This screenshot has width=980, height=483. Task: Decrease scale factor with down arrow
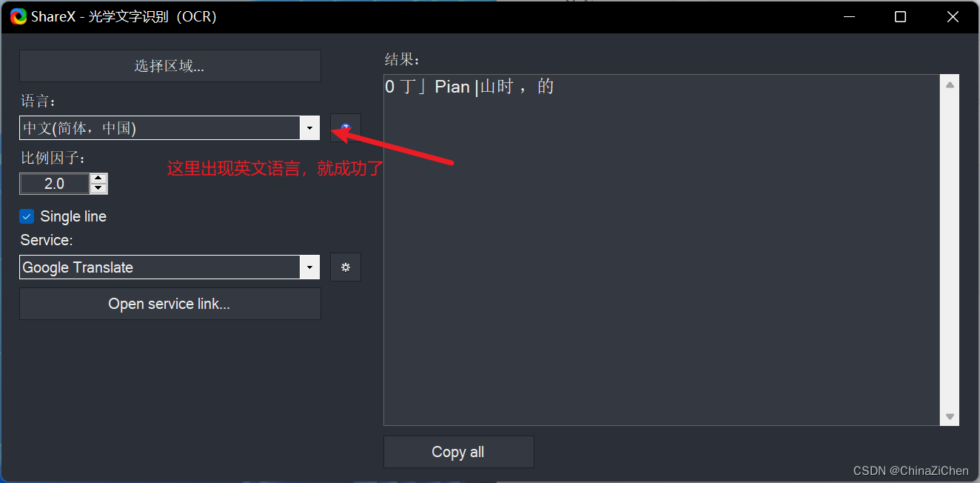98,189
